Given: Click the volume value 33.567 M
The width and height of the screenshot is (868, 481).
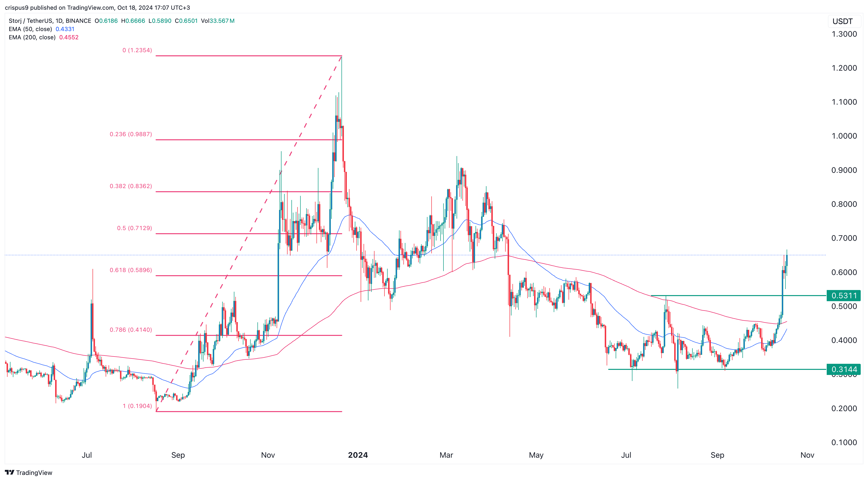Looking at the screenshot, I should click(222, 21).
